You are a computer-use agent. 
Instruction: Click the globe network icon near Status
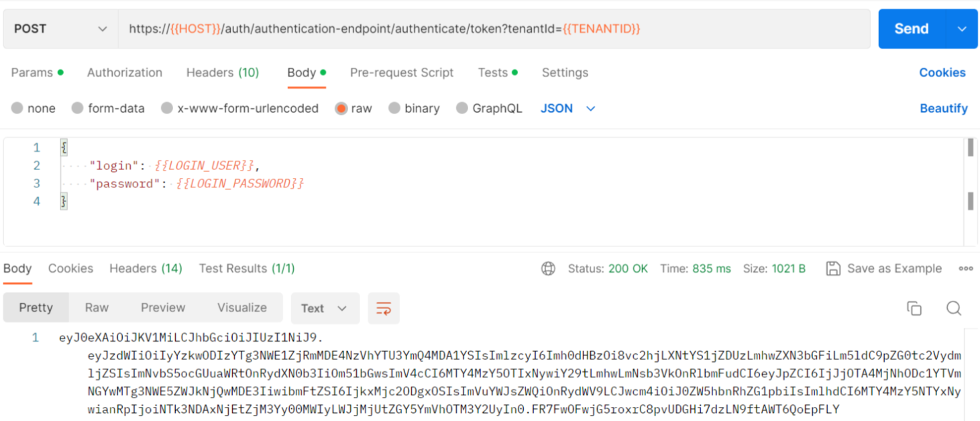(x=549, y=268)
